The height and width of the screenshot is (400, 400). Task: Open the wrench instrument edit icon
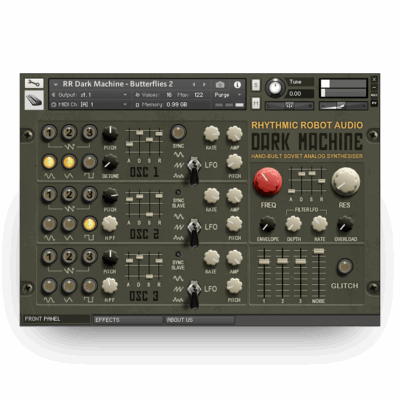[34, 83]
